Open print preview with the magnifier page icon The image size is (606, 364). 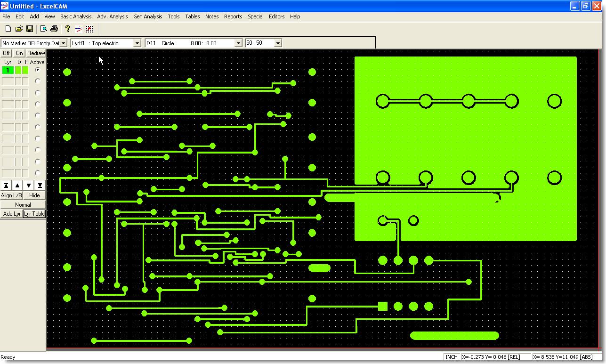[x=43, y=29]
